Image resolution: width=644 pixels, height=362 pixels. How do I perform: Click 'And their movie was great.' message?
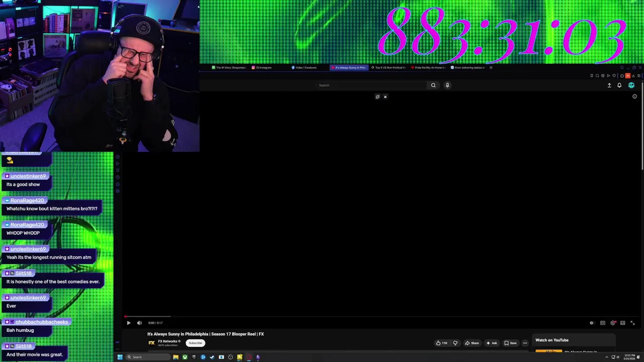[x=35, y=354]
